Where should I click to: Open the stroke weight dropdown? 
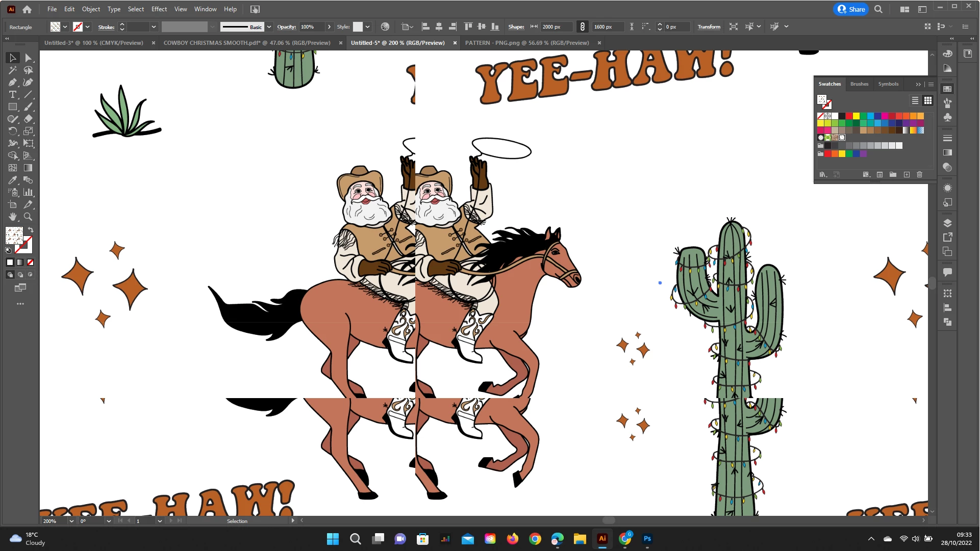pos(154,27)
